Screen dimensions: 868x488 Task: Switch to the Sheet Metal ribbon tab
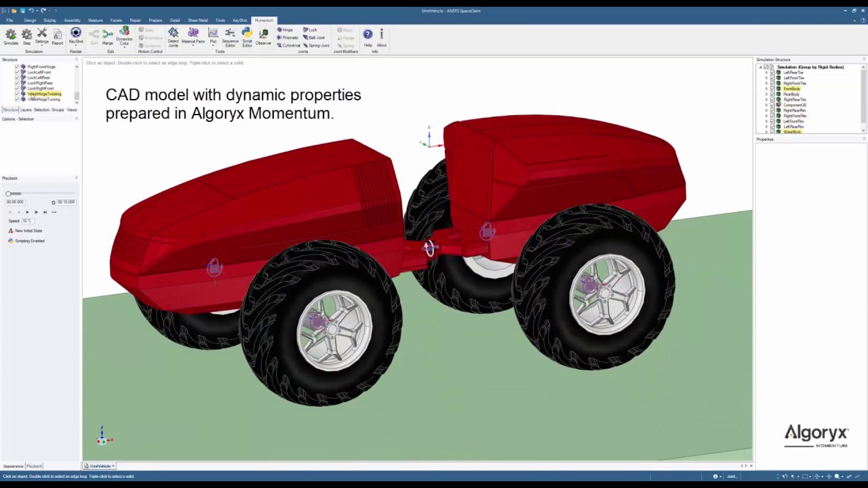click(x=198, y=20)
